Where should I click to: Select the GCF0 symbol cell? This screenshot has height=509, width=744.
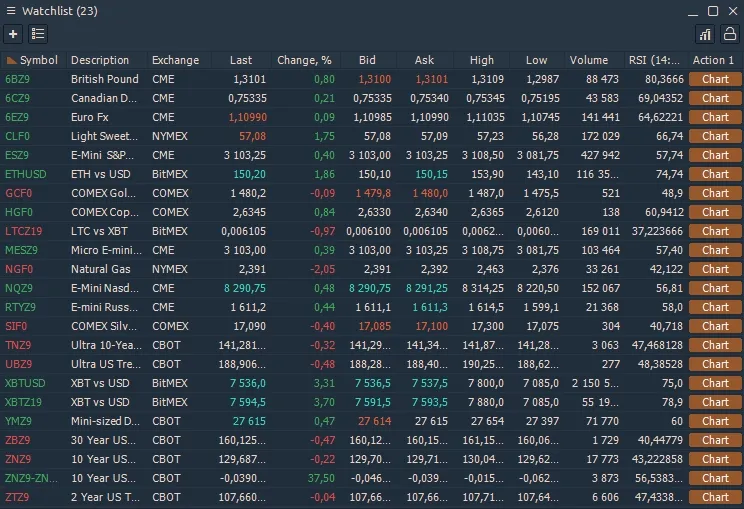[19, 193]
